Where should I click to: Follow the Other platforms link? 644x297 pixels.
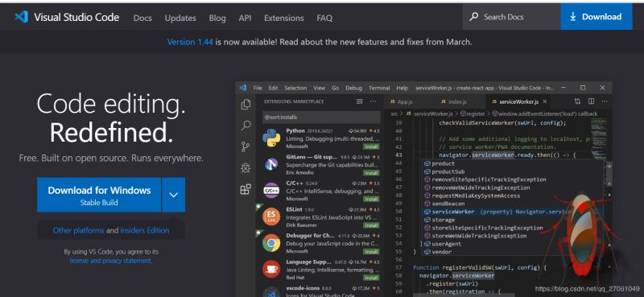pyautogui.click(x=78, y=230)
